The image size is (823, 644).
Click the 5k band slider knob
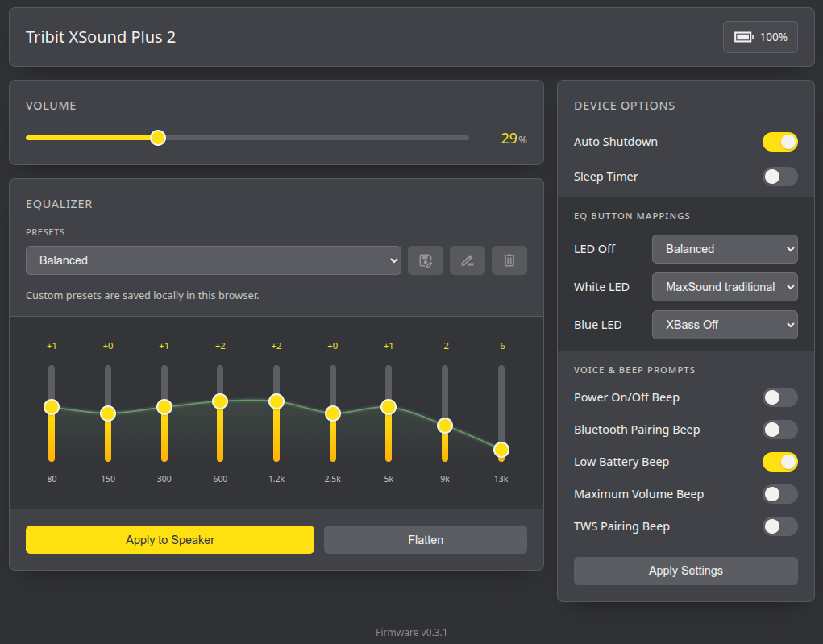pyautogui.click(x=389, y=407)
